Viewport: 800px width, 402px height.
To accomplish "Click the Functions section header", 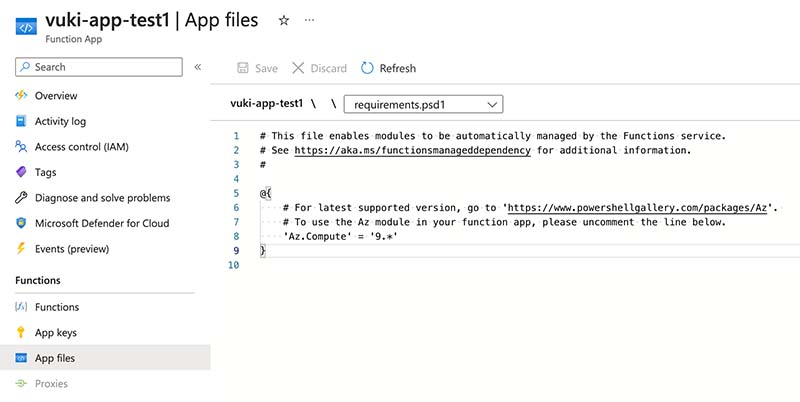I will (38, 280).
